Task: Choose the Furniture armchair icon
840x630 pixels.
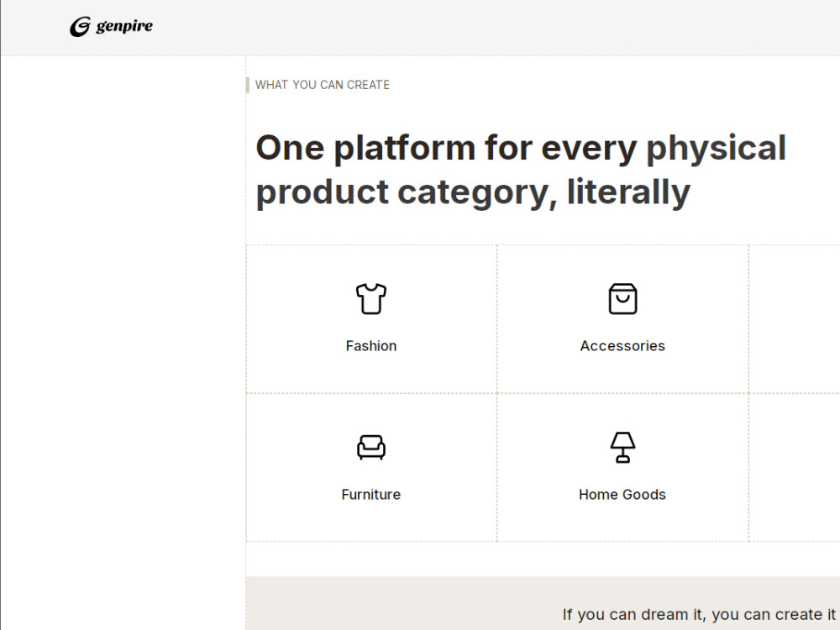Action: [370, 448]
